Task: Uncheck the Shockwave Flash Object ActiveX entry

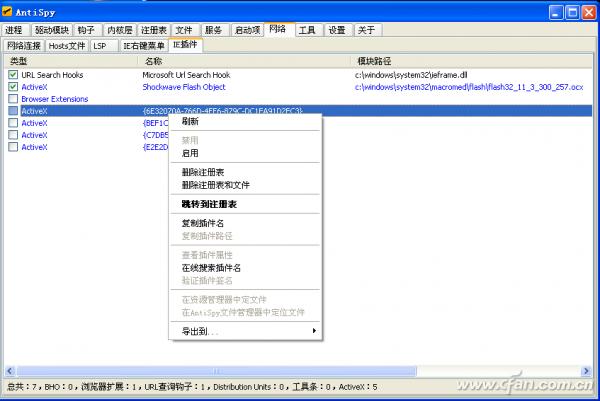Action: click(x=13, y=87)
